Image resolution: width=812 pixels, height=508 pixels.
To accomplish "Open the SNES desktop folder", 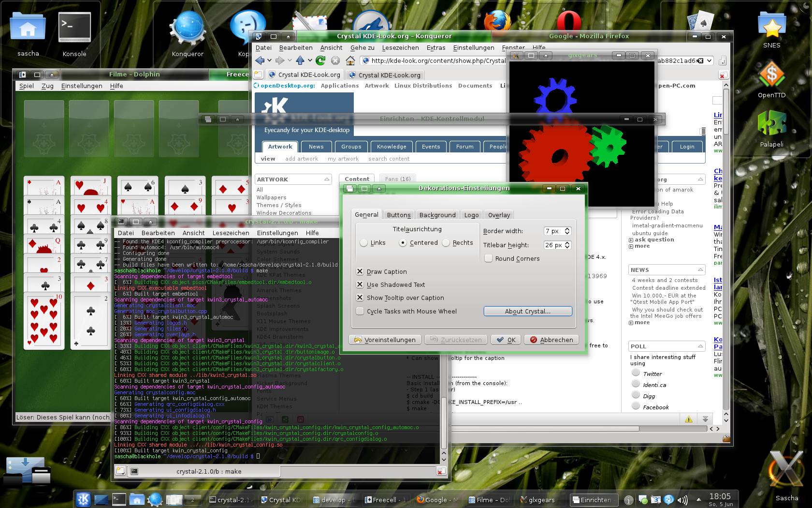I will click(771, 29).
